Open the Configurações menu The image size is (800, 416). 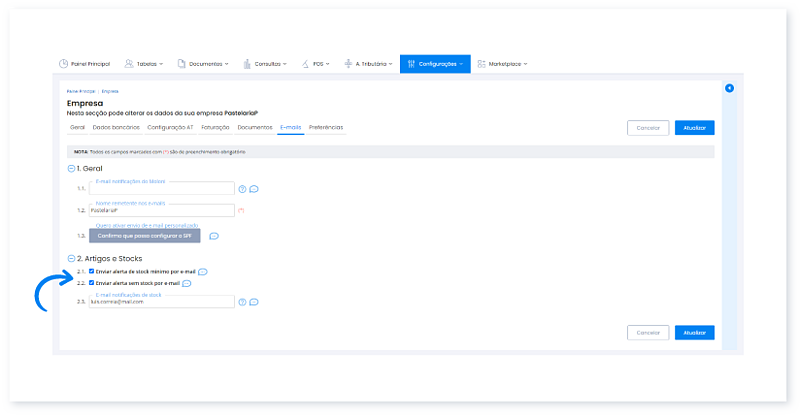point(435,64)
